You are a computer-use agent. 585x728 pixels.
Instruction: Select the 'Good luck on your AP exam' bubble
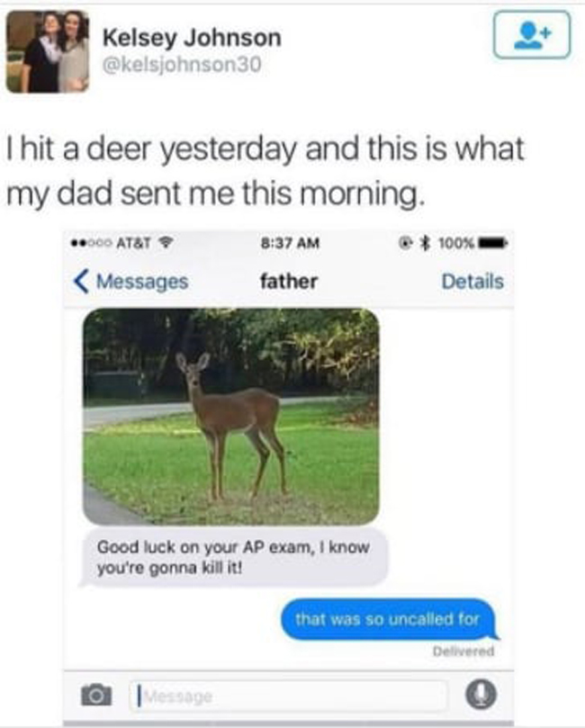(x=233, y=557)
